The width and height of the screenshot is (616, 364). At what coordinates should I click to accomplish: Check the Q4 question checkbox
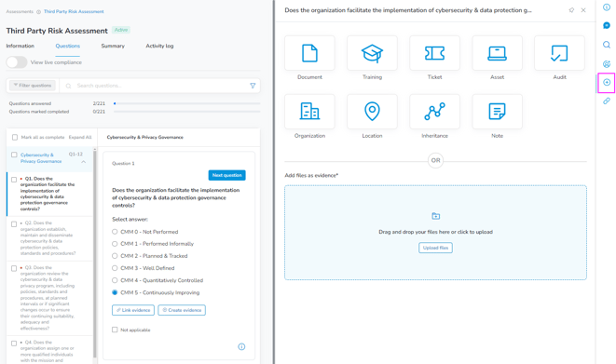(x=14, y=344)
